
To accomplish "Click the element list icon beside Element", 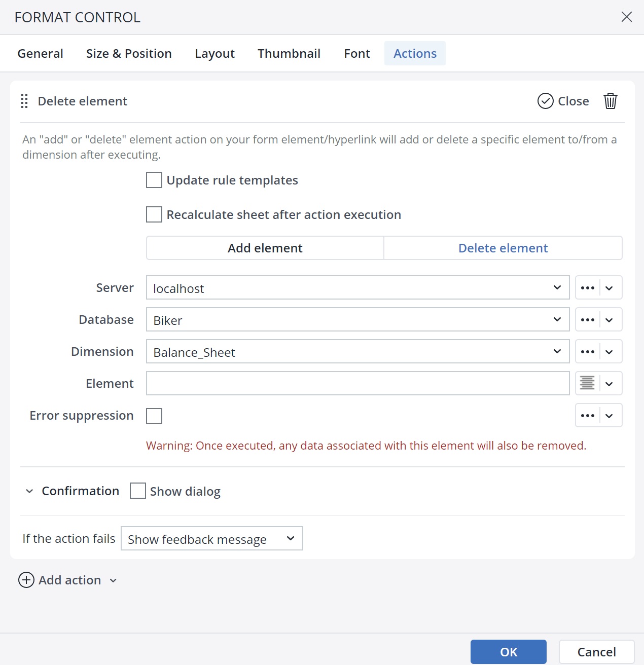I will click(587, 383).
